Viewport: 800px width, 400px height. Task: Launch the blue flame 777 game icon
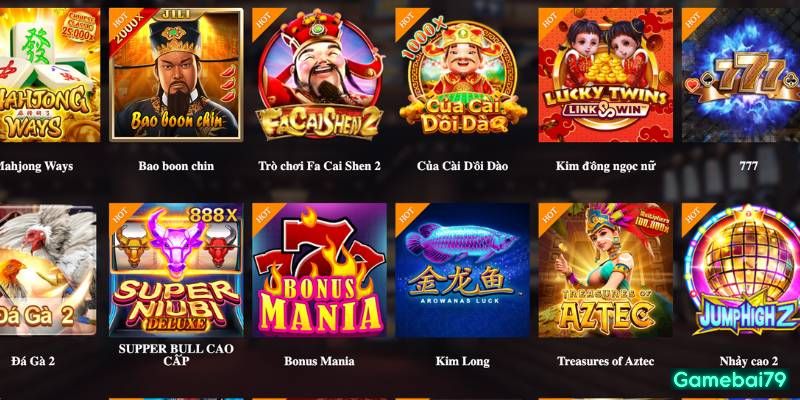741,75
